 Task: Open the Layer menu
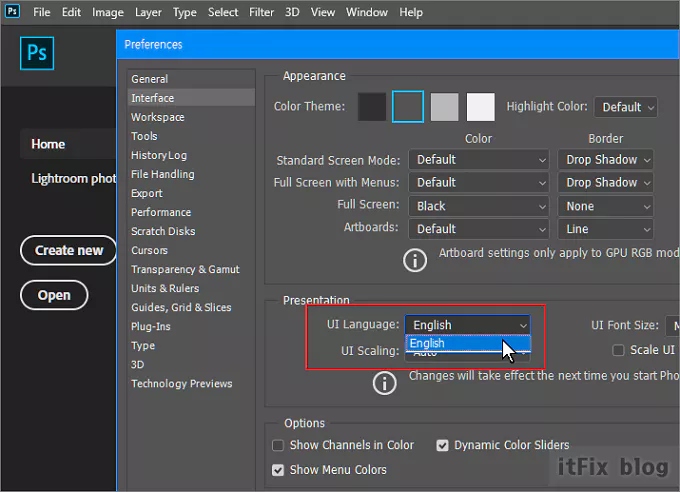point(148,12)
